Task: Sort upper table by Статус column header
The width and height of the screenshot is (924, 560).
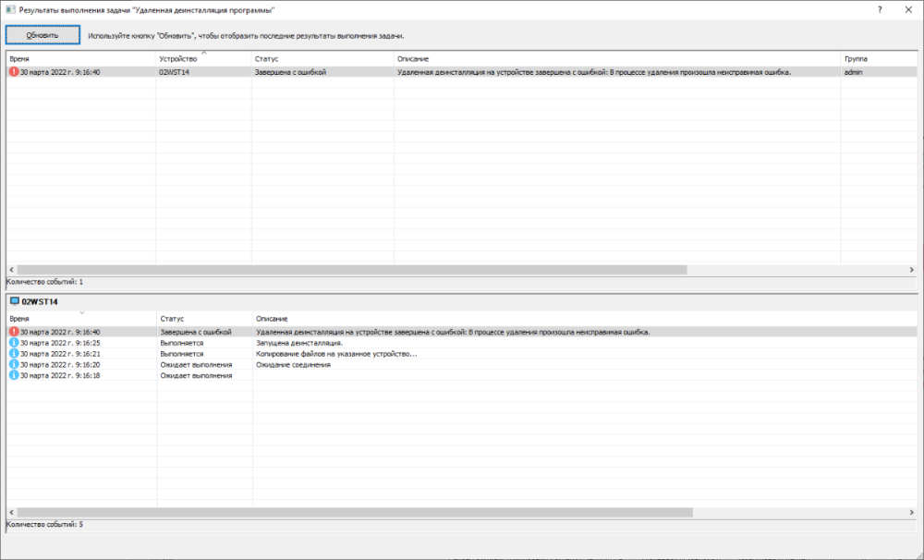Action: (322, 58)
